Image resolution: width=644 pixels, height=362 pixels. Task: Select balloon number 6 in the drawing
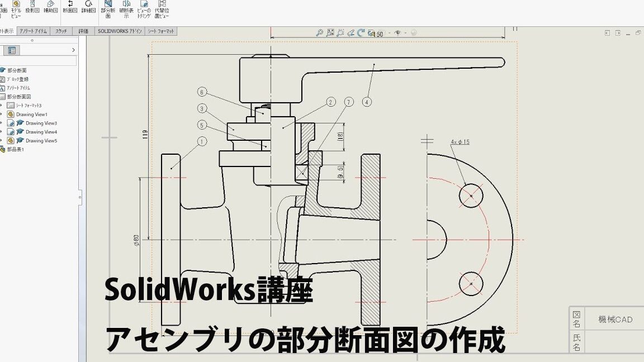(x=202, y=92)
